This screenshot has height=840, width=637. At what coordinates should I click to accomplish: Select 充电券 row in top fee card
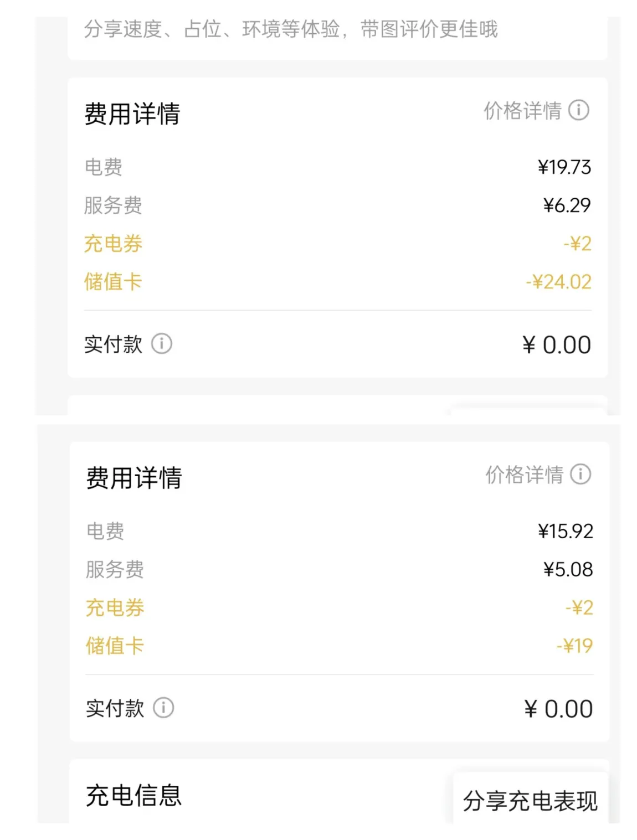(x=337, y=244)
